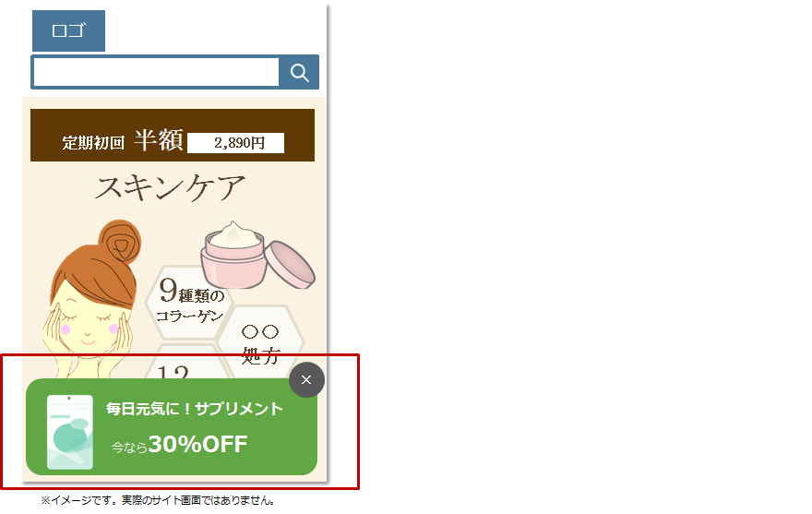Viewport: 812px width, 514px height.
Task: Click the 毎日元気に！サプリメント banner text
Action: pyautogui.click(x=194, y=409)
